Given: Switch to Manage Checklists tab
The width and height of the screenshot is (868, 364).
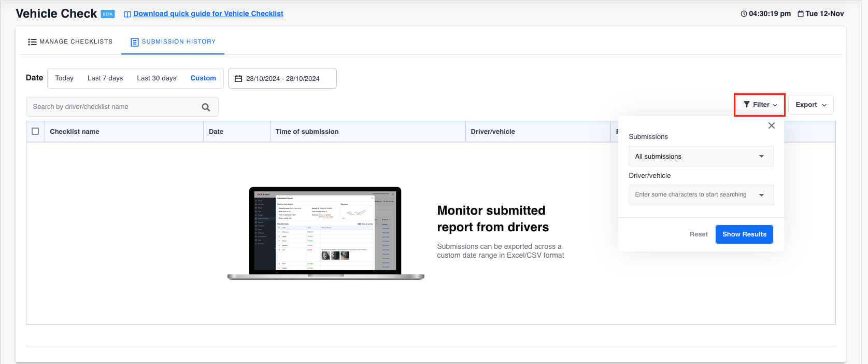Looking at the screenshot, I should 70,41.
